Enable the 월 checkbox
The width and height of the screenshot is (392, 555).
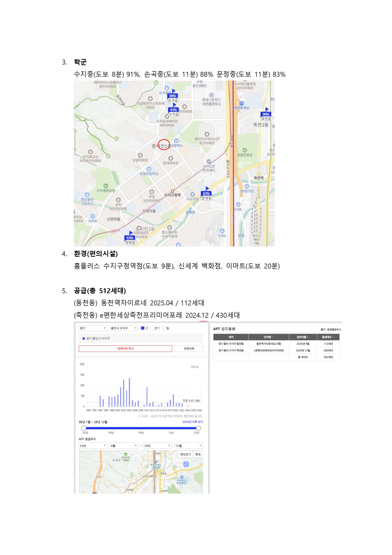pos(164,328)
